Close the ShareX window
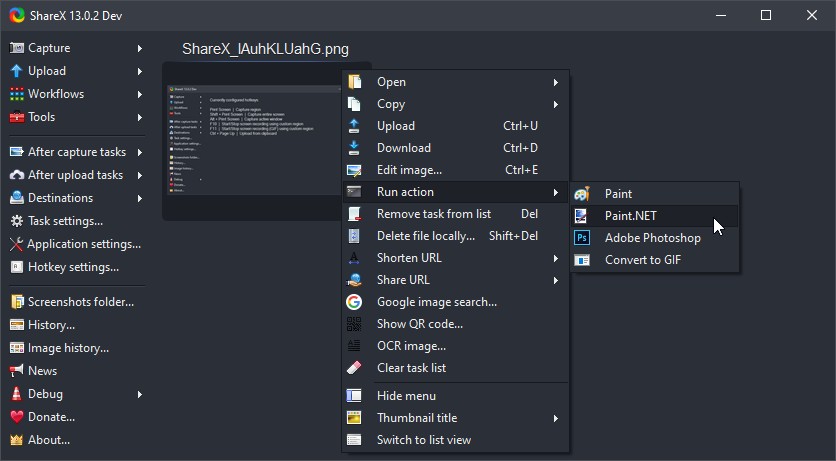836x461 pixels. [x=811, y=15]
